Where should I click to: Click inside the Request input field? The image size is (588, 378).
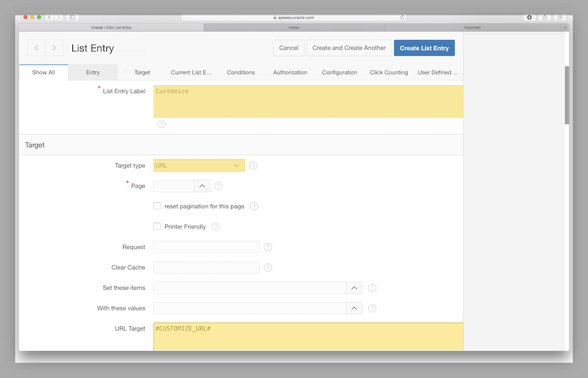206,247
